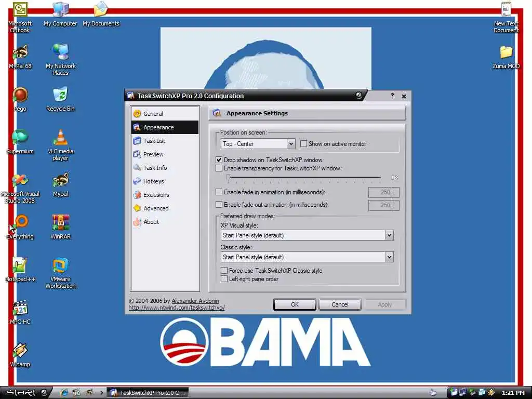
Task: Select the MPC-HC desktop icon
Action: [20, 313]
